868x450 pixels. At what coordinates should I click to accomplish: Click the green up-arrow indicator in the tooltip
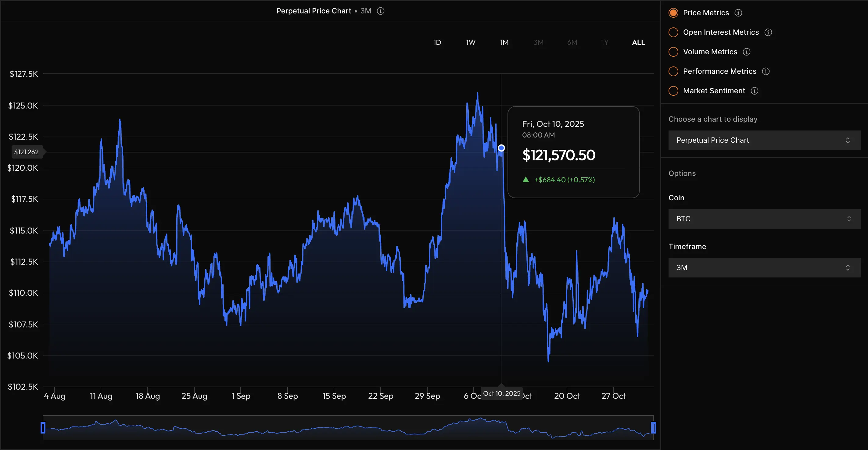(526, 180)
